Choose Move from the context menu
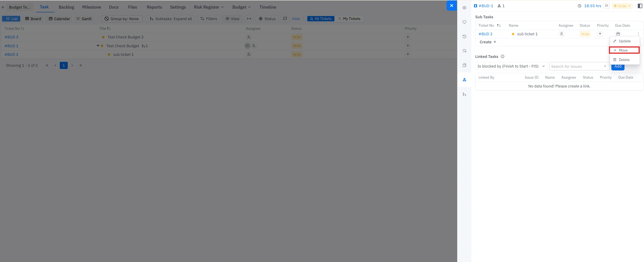The width and height of the screenshot is (644, 262). coord(624,50)
